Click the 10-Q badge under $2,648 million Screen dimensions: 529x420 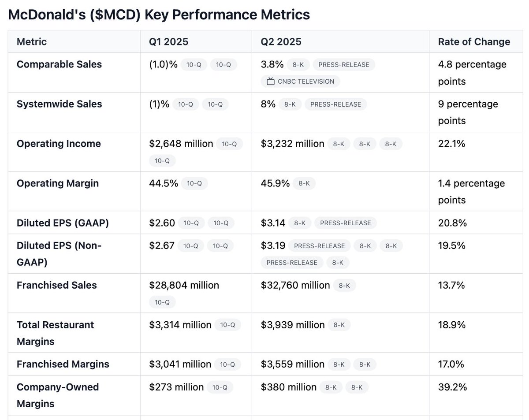click(x=162, y=161)
